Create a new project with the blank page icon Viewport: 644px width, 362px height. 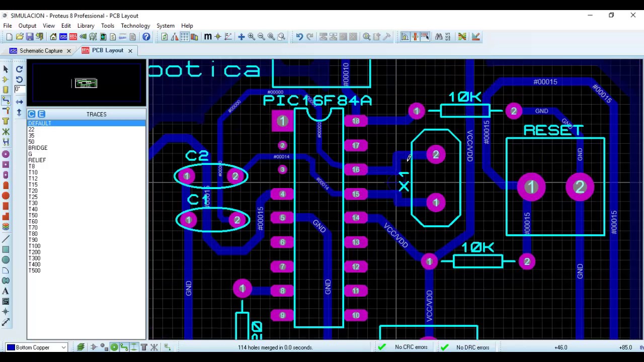[x=10, y=37]
